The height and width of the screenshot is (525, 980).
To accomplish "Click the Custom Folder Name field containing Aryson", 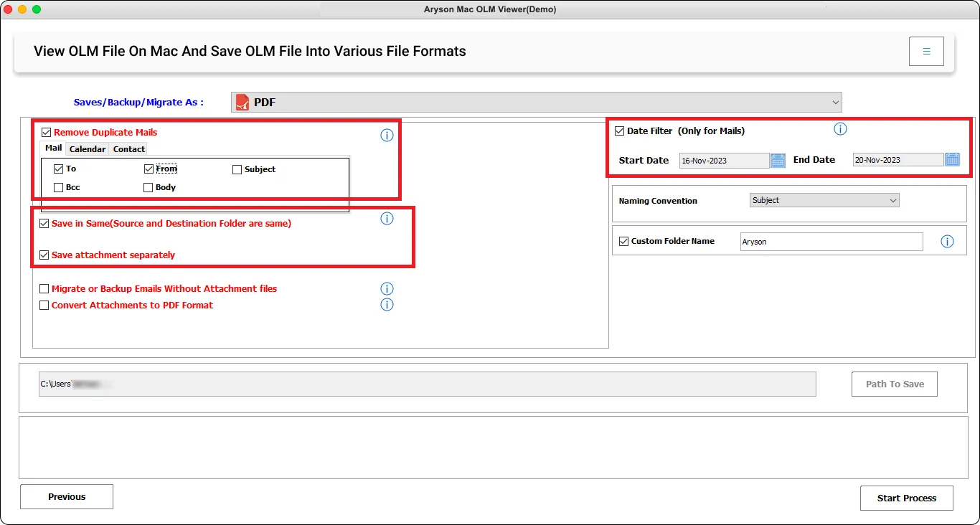I will pos(831,242).
